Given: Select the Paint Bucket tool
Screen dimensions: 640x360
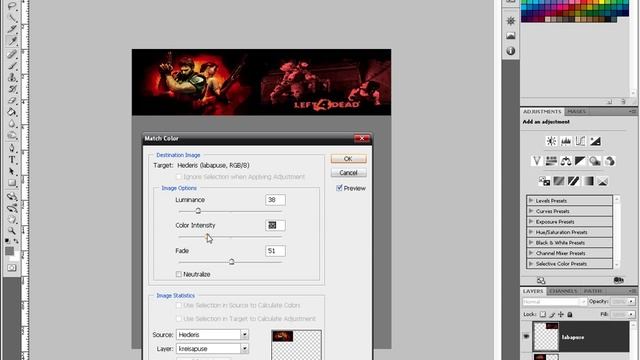Looking at the screenshot, I should 12,112.
